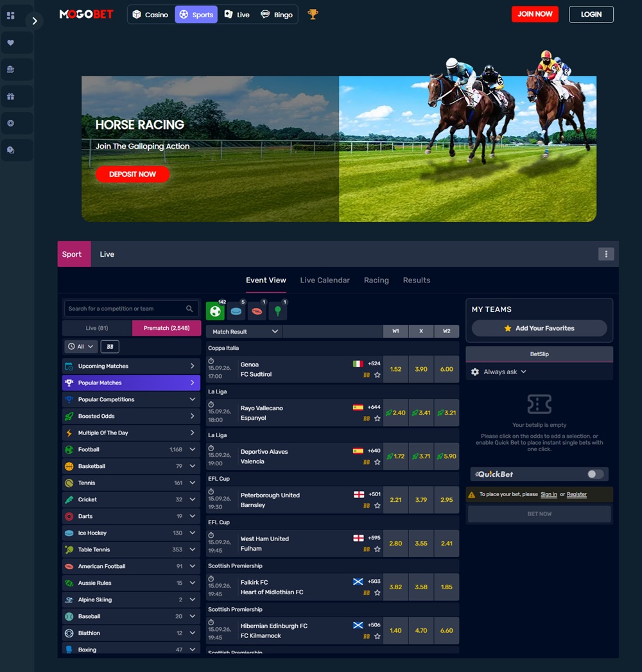Expand the Cricket sport list

coord(131,499)
